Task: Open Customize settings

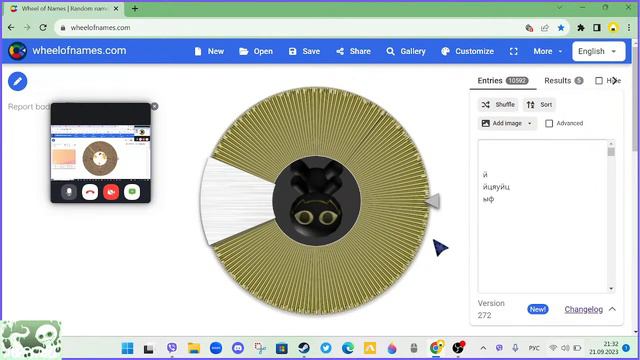Action: 468,51
